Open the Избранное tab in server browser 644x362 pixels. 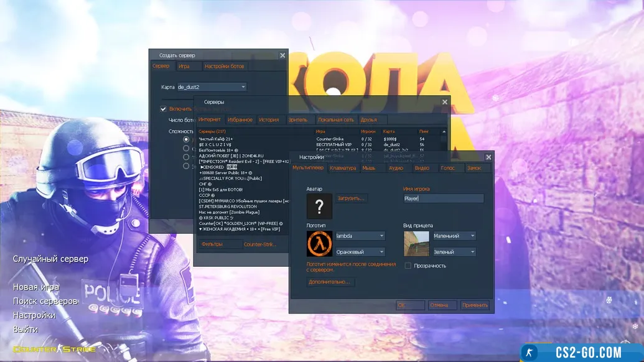240,119
